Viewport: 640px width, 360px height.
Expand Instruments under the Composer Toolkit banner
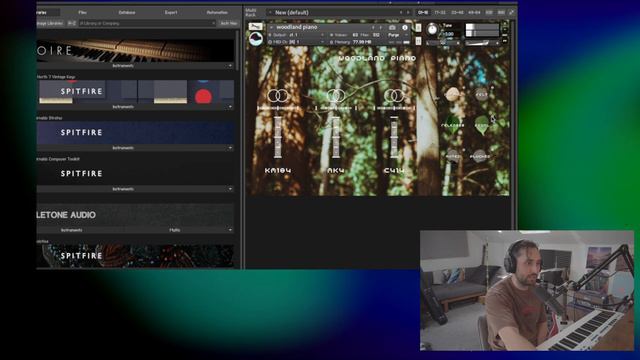(x=135, y=189)
